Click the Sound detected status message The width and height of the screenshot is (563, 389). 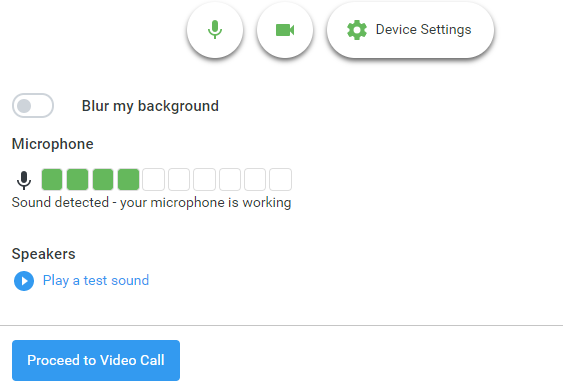pyautogui.click(x=151, y=203)
